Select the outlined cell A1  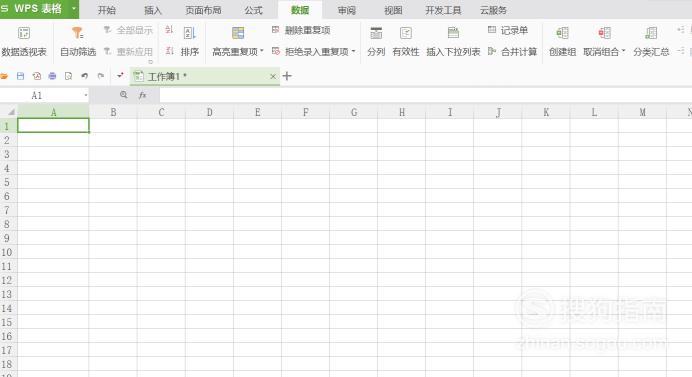click(53, 125)
